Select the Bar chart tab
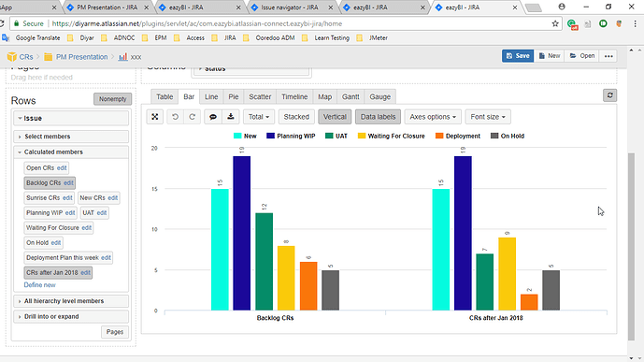The width and height of the screenshot is (644, 362). coord(189,97)
